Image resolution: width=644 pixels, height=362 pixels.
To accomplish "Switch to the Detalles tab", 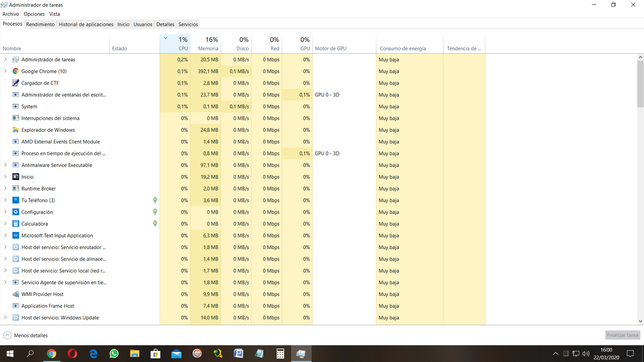I will pyautogui.click(x=166, y=24).
